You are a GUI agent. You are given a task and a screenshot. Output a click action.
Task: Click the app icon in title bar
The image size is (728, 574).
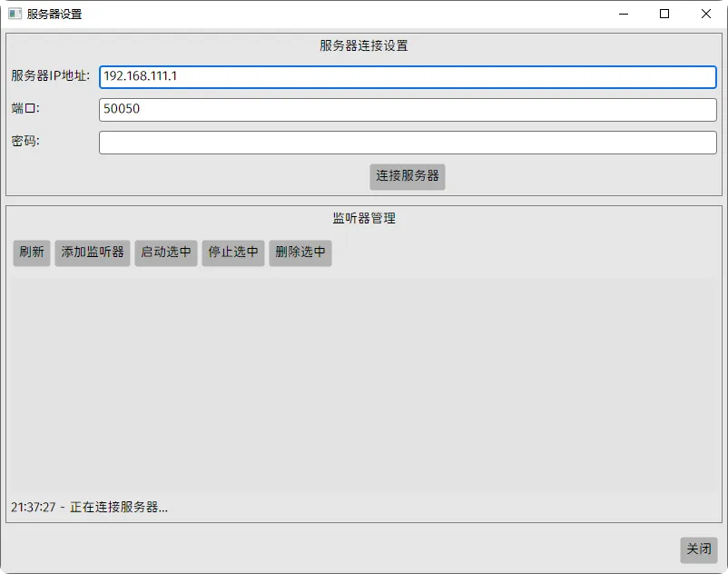click(x=15, y=14)
